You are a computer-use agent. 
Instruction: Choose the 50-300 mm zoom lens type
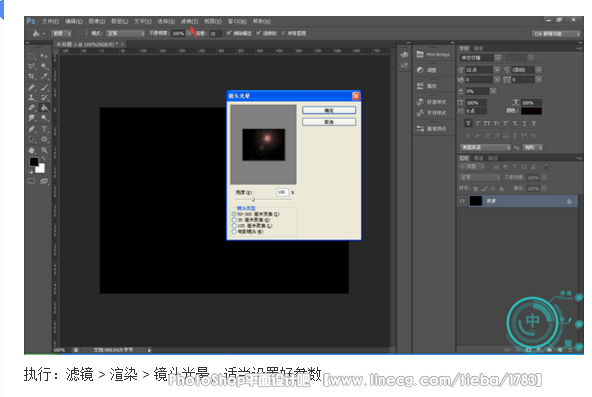point(234,214)
